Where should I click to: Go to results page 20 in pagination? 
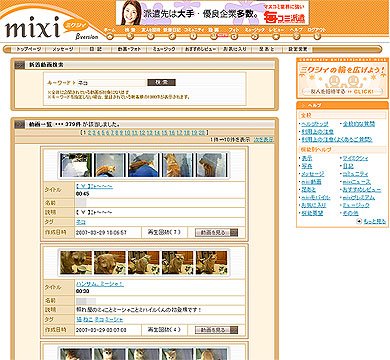click(202, 133)
